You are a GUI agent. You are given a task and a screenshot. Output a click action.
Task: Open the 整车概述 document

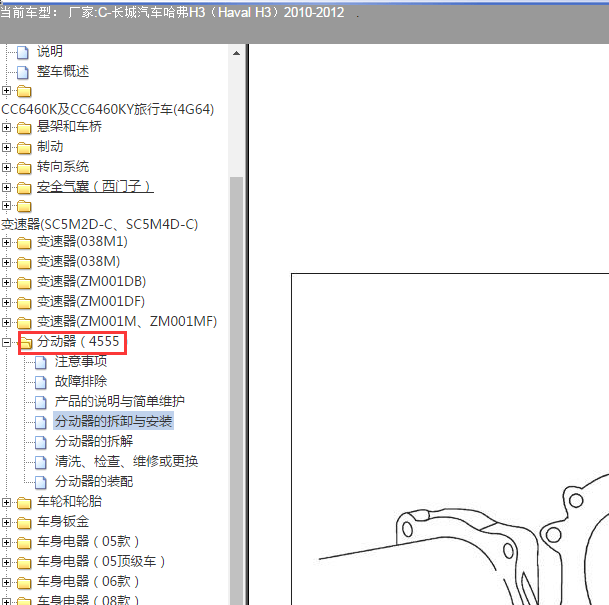[63, 71]
